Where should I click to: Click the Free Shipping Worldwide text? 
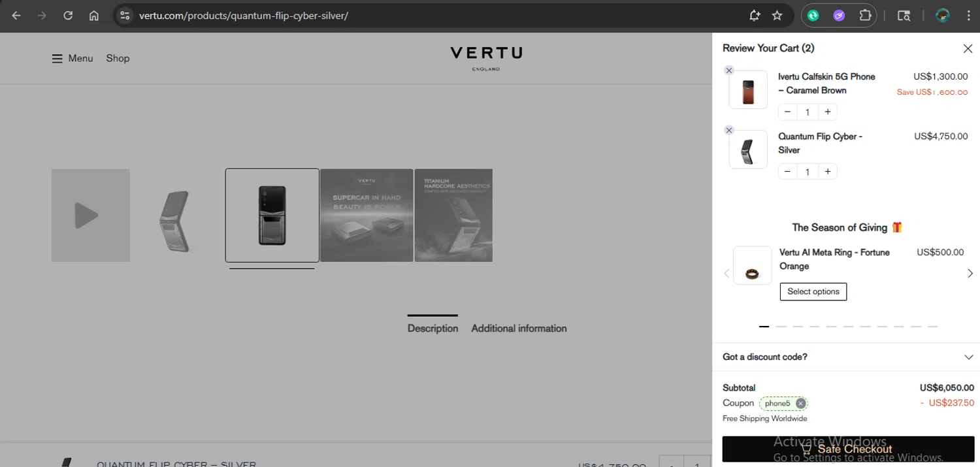pyautogui.click(x=764, y=419)
